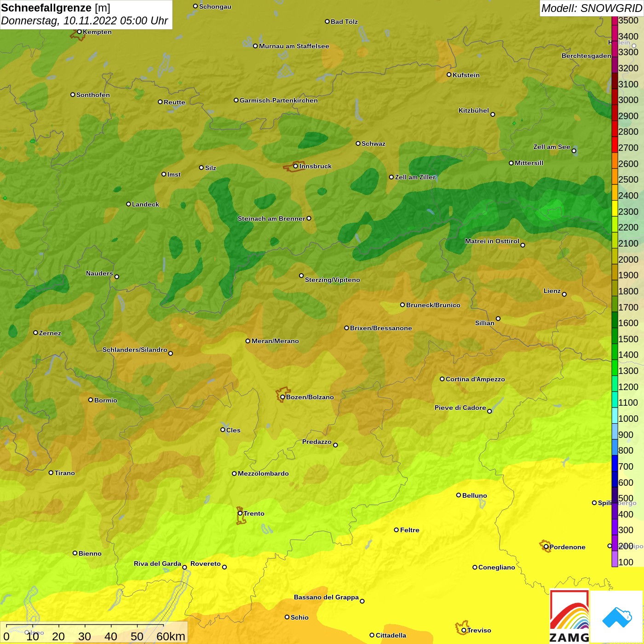Click the Cortina d'Ampezzo label
Screen dimensions: 644x644
coord(475,379)
